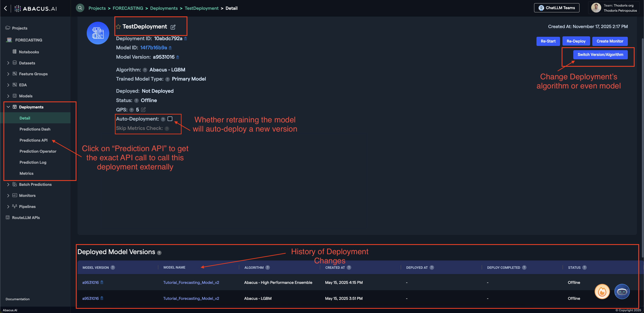Viewport: 644px width, 313px height.
Task: Select Predictions API in the sidebar
Action: [33, 140]
